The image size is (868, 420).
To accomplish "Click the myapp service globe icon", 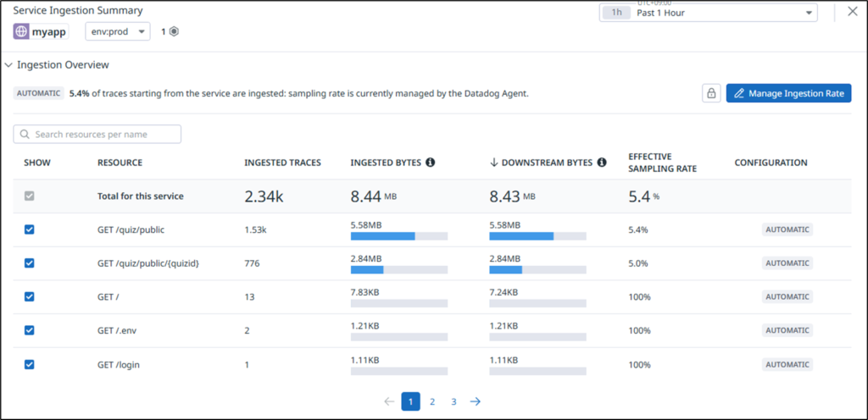I will (22, 31).
